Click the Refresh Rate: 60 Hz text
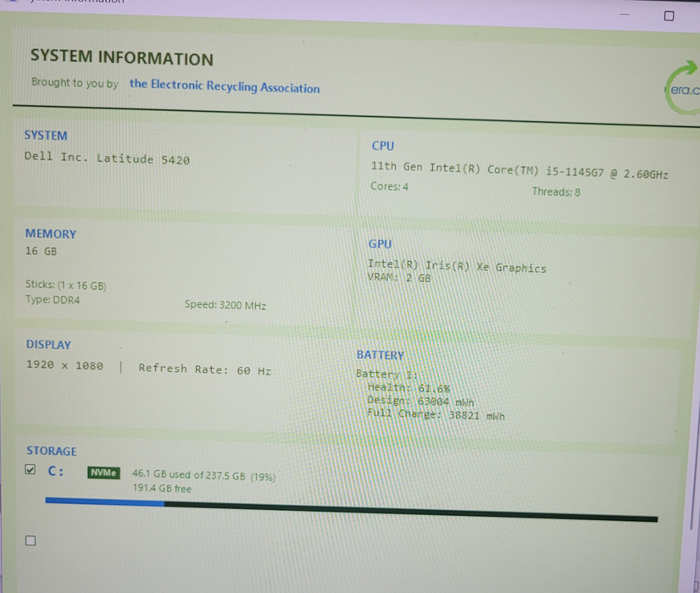Image resolution: width=700 pixels, height=593 pixels. (205, 369)
